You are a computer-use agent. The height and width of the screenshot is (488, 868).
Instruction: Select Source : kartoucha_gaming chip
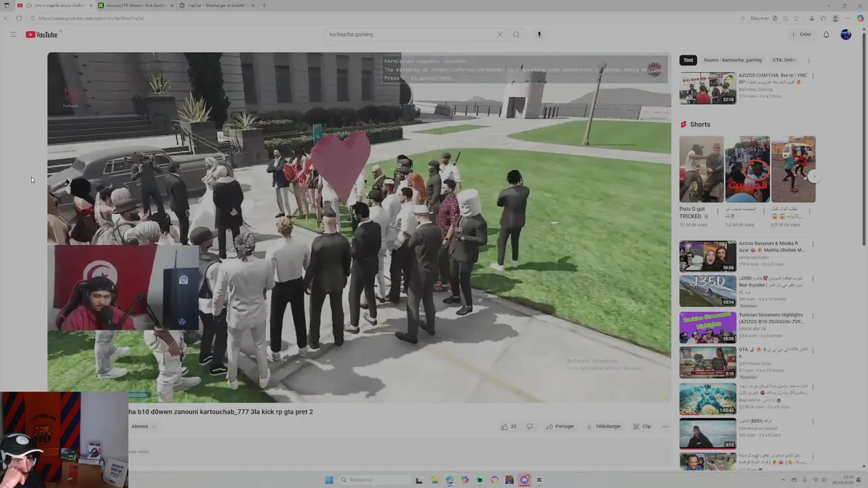point(732,60)
